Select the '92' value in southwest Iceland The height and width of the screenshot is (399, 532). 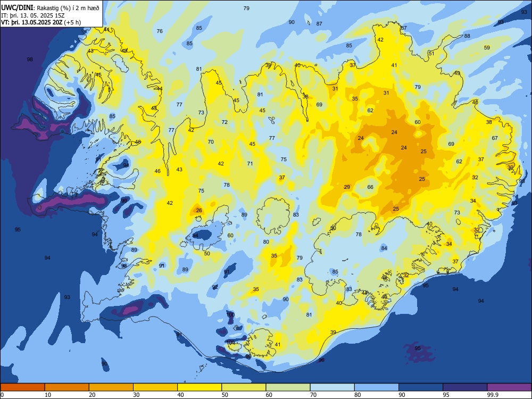coord(215,287)
